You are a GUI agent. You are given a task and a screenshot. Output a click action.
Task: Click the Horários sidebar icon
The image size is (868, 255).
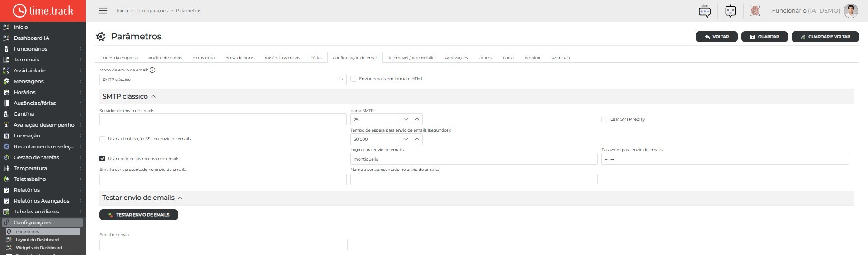tap(6, 92)
